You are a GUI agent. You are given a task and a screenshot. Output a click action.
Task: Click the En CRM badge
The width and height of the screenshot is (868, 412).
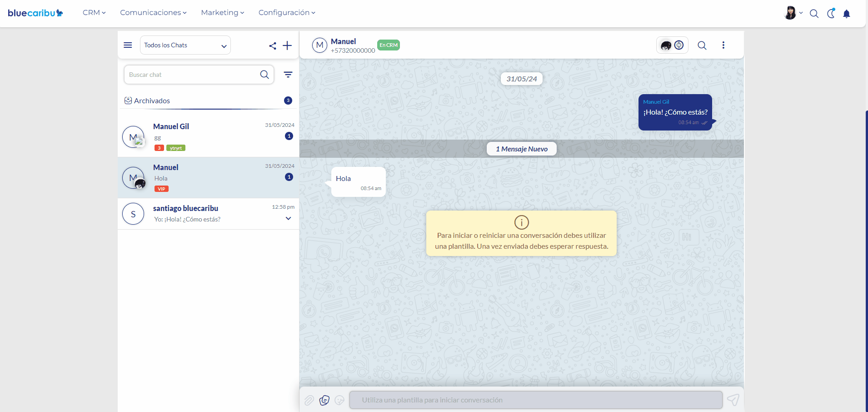[x=389, y=45]
